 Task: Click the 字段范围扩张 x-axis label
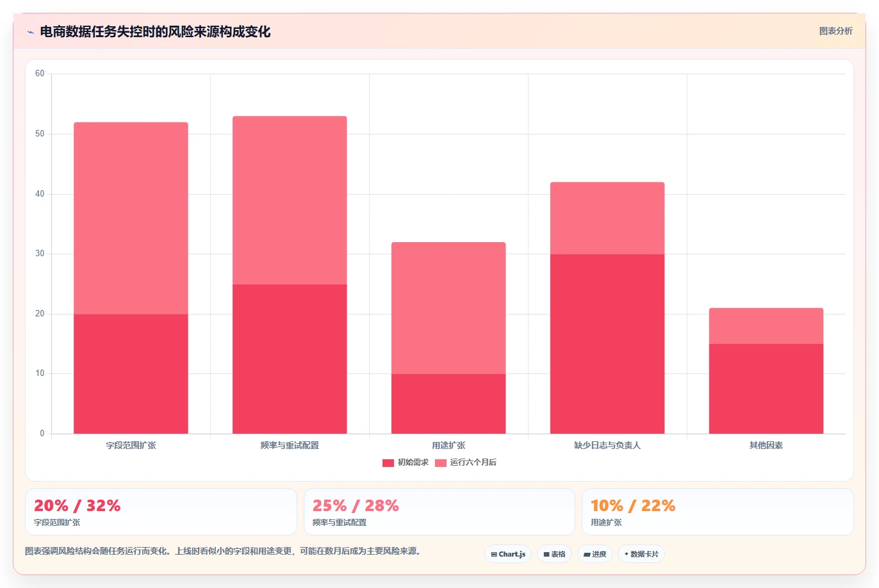[131, 445]
